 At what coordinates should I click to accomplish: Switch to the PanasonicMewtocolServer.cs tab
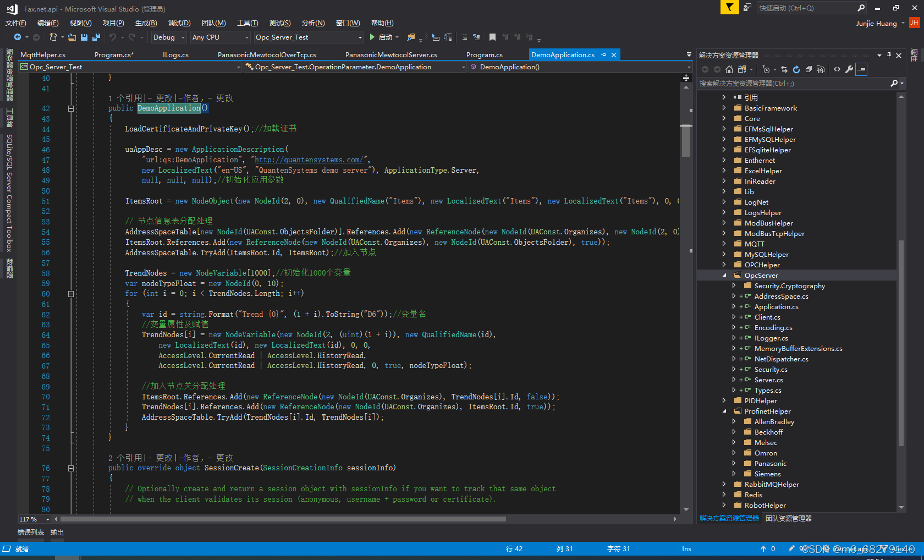(391, 55)
